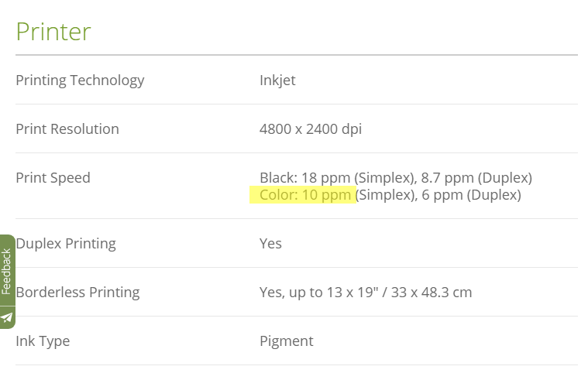Image resolution: width=588 pixels, height=380 pixels.
Task: Click the Borderless Printing label
Action: pos(77,293)
